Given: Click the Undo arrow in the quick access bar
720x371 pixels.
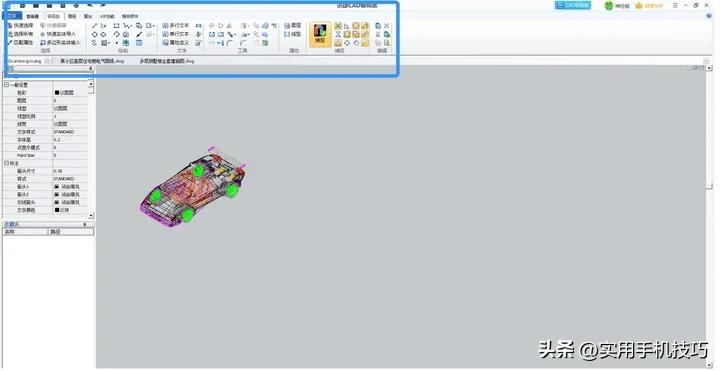Looking at the screenshot, I should pos(90,5).
